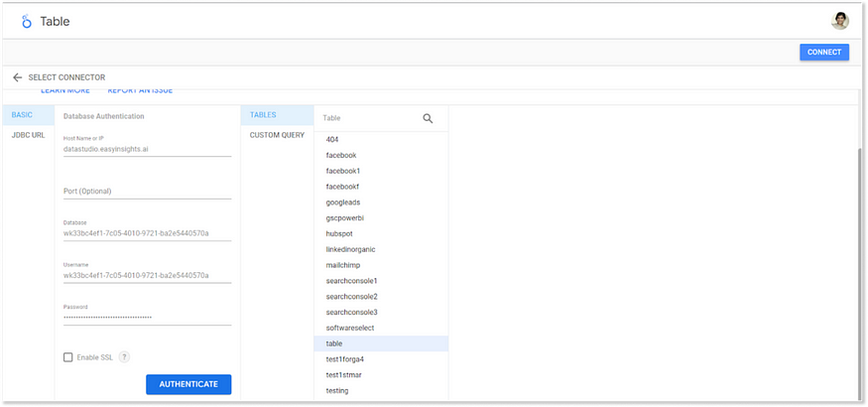Switch to the JDBC URL tab
868x407 pixels.
(28, 135)
